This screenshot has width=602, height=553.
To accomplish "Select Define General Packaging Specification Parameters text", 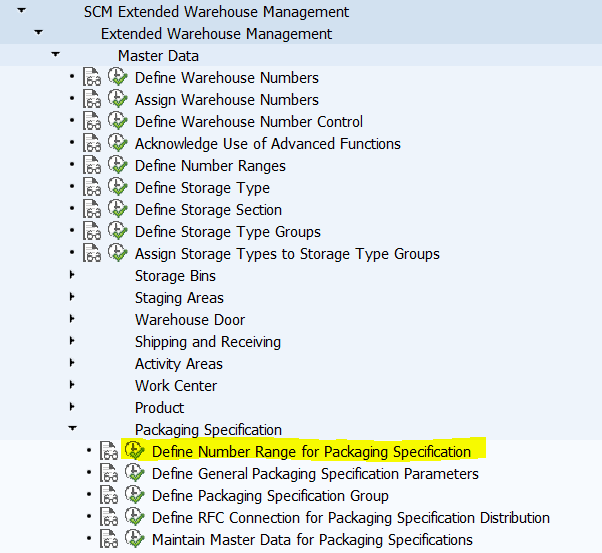I will (x=316, y=474).
